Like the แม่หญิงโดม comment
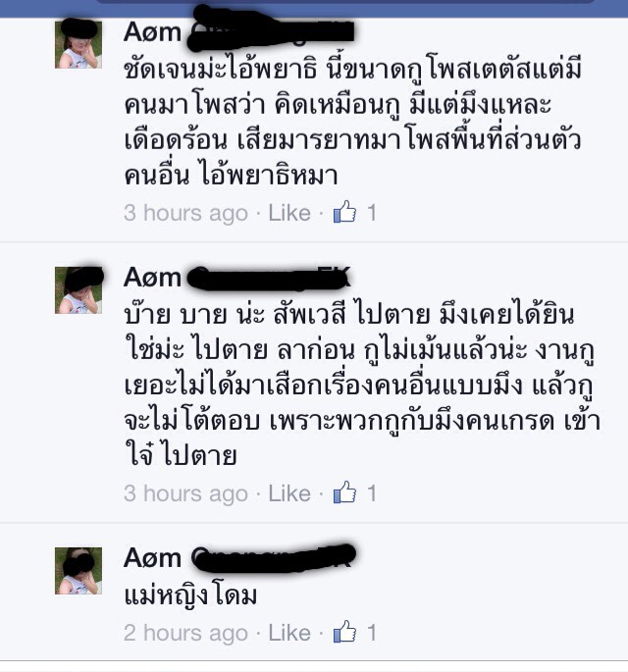 point(289,633)
